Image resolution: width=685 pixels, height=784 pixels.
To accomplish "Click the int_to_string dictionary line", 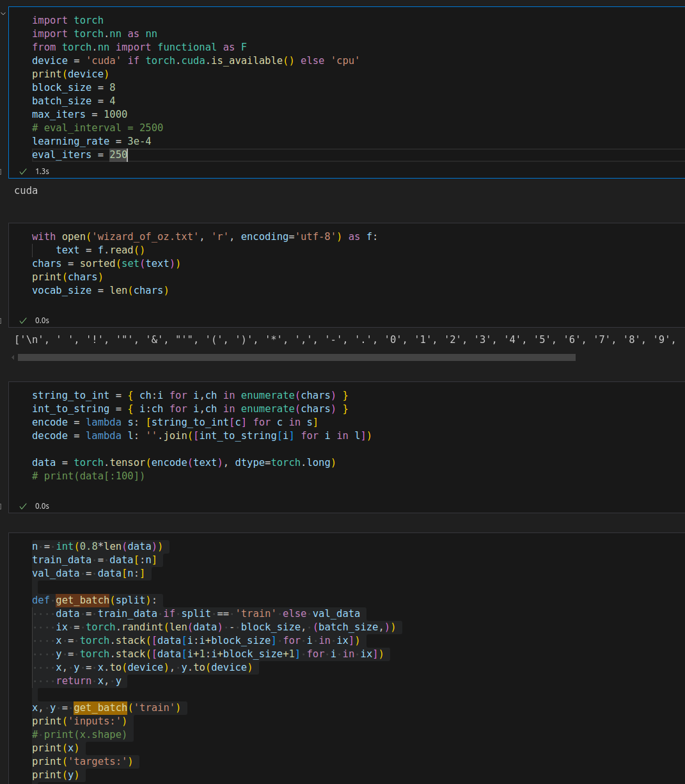I will (x=190, y=409).
